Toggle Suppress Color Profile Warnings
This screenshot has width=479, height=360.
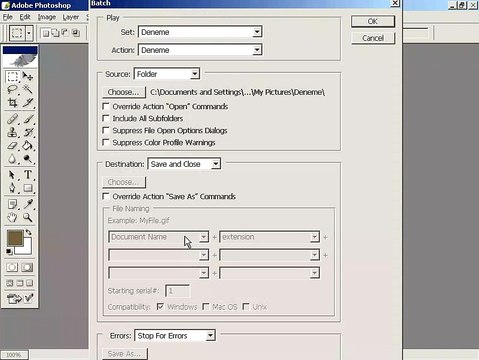pyautogui.click(x=106, y=142)
